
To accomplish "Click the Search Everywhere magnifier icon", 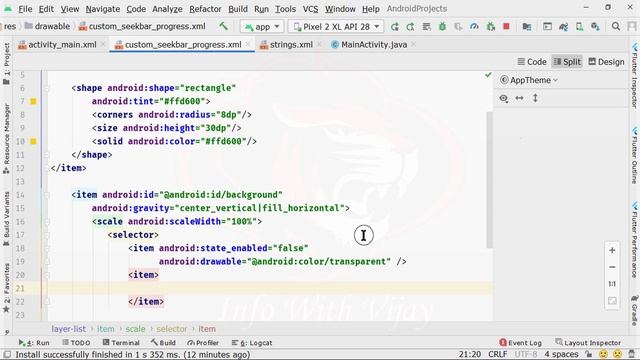I will tap(616, 27).
